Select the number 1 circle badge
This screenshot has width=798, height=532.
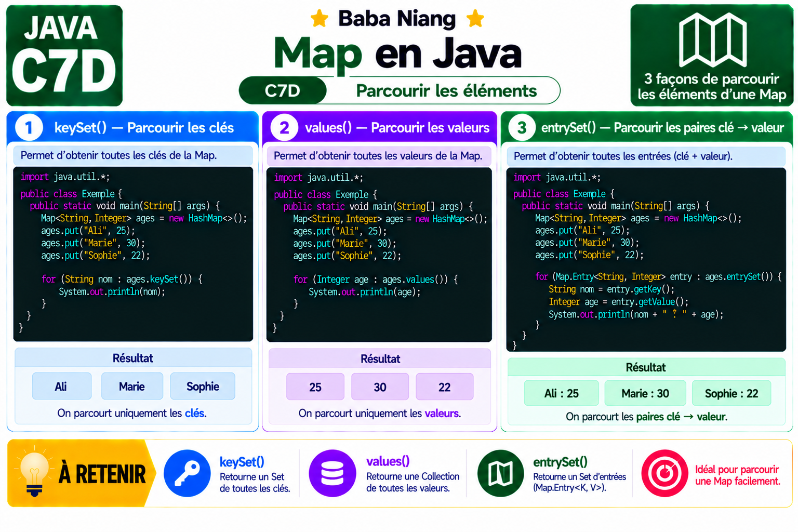point(29,127)
